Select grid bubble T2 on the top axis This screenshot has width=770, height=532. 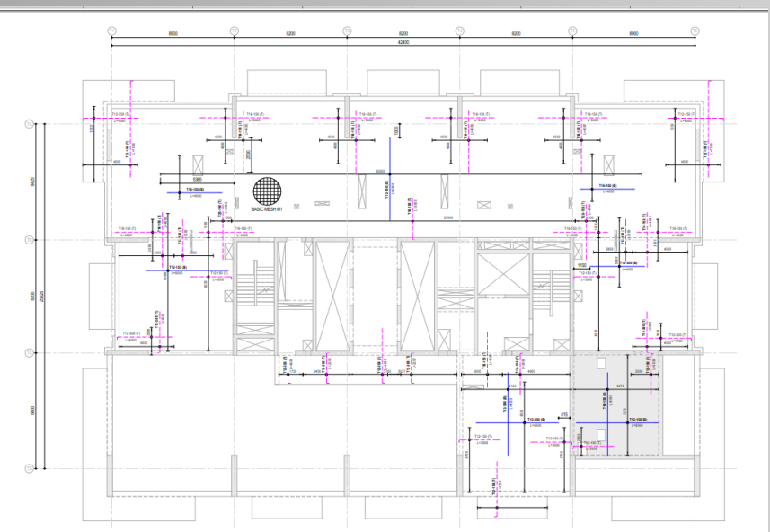[235, 31]
